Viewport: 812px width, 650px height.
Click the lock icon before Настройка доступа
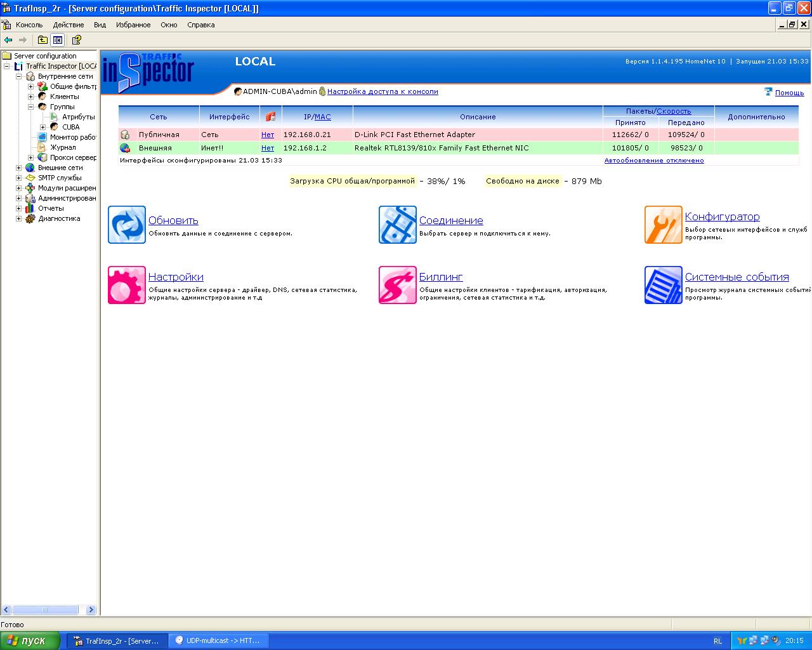coord(322,91)
